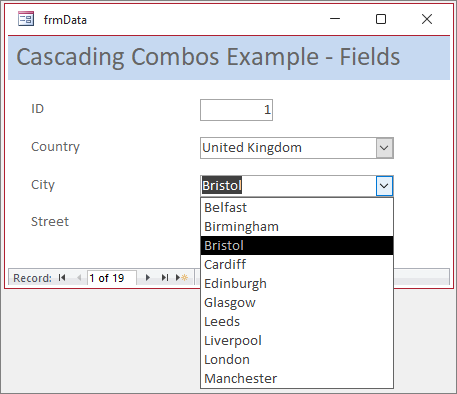Maximize the frmData window

click(381, 19)
